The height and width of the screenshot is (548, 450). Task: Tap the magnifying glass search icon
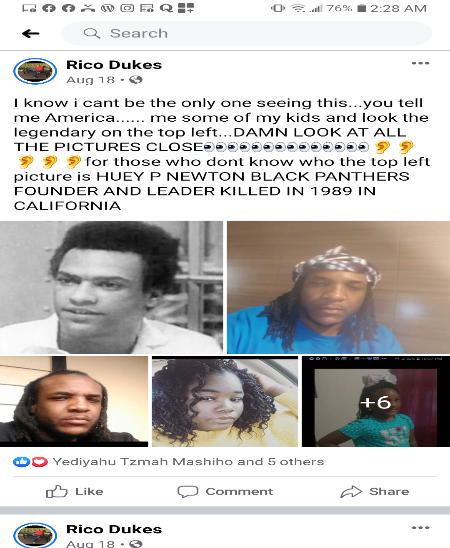point(92,34)
